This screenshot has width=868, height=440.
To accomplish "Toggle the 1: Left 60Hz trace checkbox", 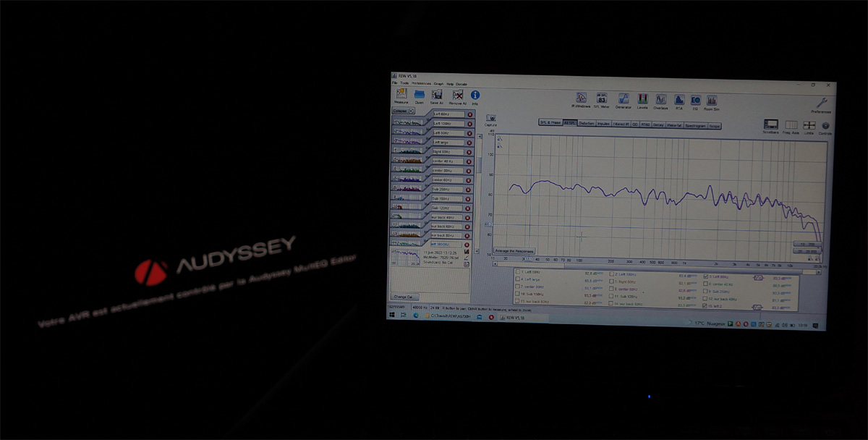I will click(x=518, y=272).
